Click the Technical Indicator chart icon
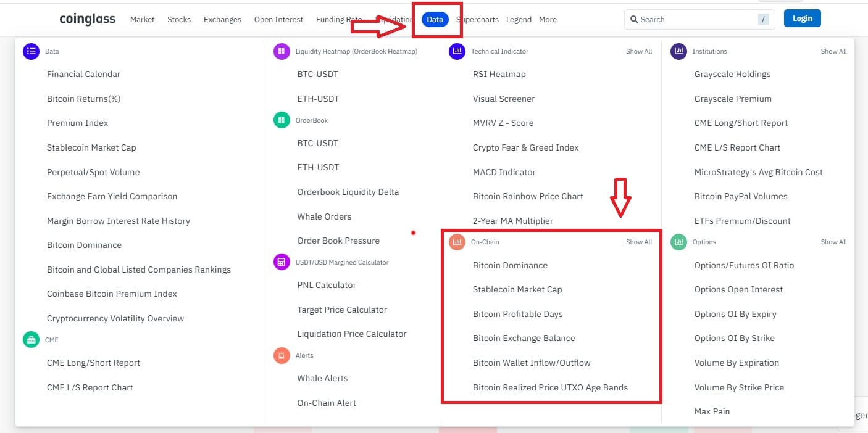Image resolution: width=868 pixels, height=433 pixels. tap(457, 51)
